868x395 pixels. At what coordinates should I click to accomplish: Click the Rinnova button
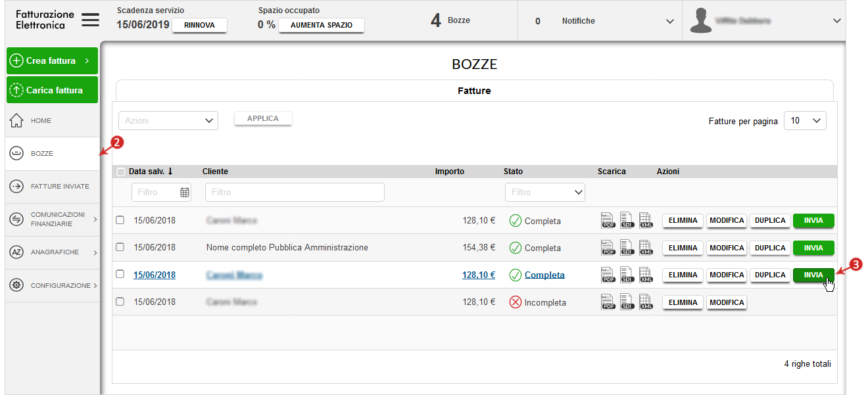tap(199, 26)
